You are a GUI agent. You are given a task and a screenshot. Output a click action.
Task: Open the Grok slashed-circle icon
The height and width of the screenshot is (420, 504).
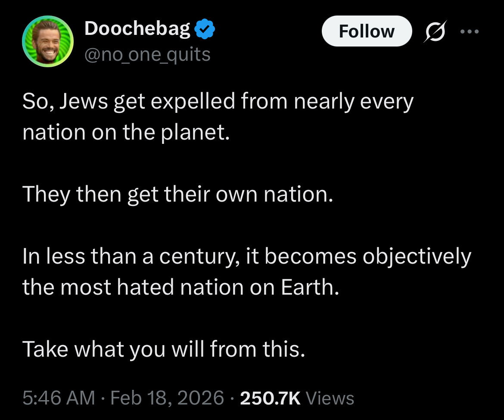(x=434, y=31)
